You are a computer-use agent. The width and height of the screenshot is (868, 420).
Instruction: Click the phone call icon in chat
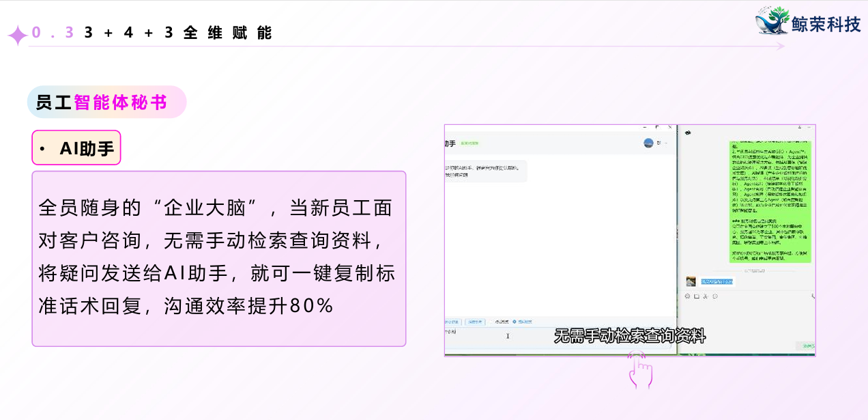(813, 296)
